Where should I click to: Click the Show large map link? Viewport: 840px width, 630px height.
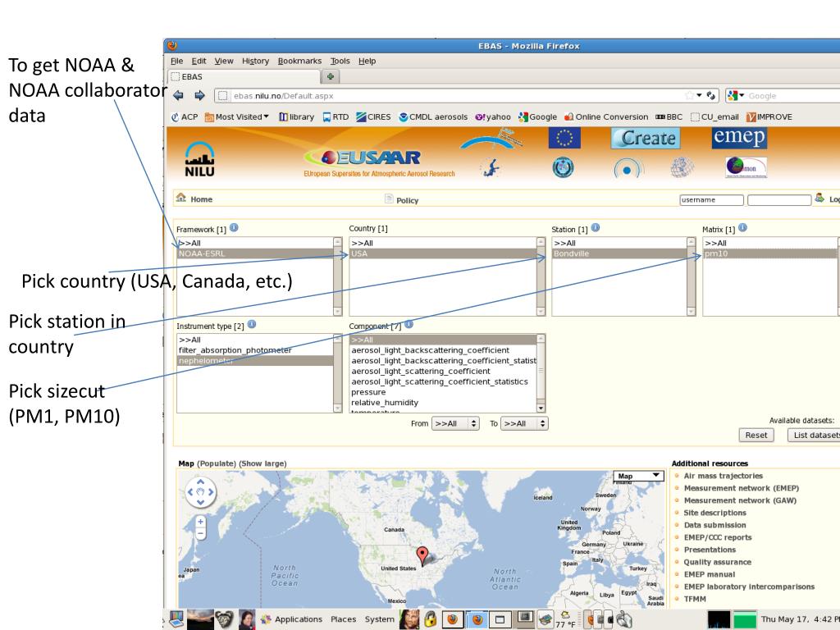coord(262,463)
